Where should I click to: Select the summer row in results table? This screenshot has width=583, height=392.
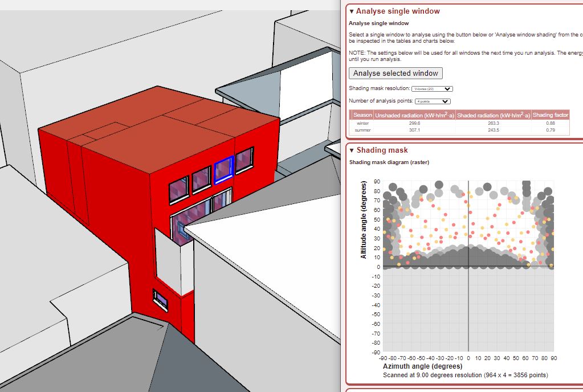point(362,130)
